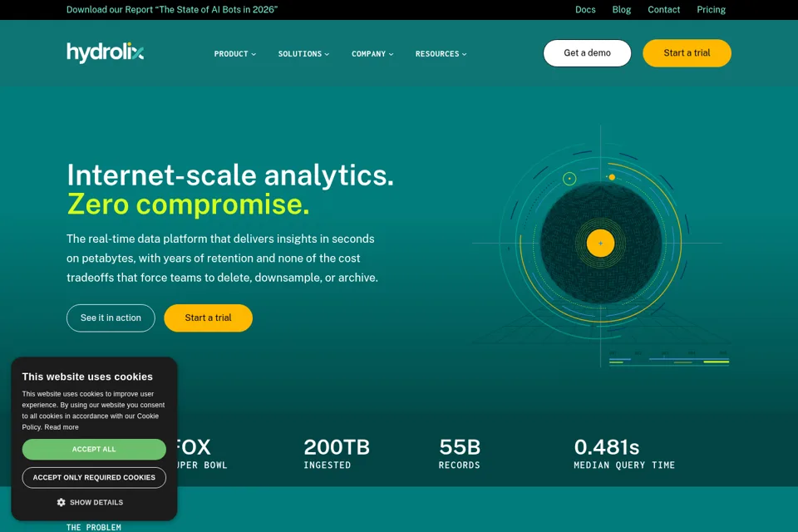This screenshot has height=532, width=798.
Task: Expand the Company menu chevron
Action: (x=391, y=54)
